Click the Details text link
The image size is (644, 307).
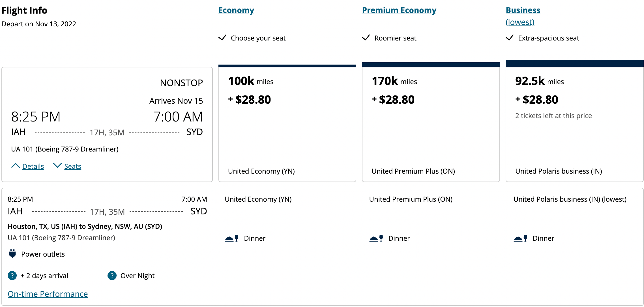pos(33,166)
